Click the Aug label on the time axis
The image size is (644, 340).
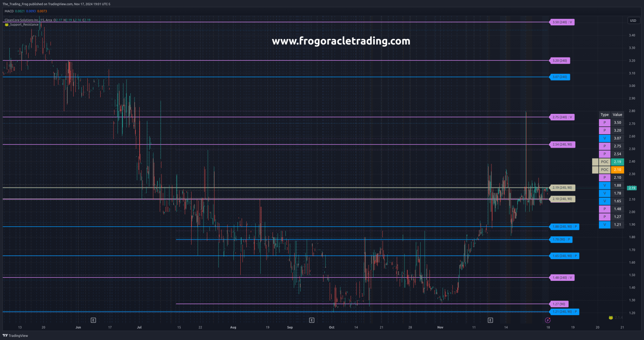click(233, 328)
